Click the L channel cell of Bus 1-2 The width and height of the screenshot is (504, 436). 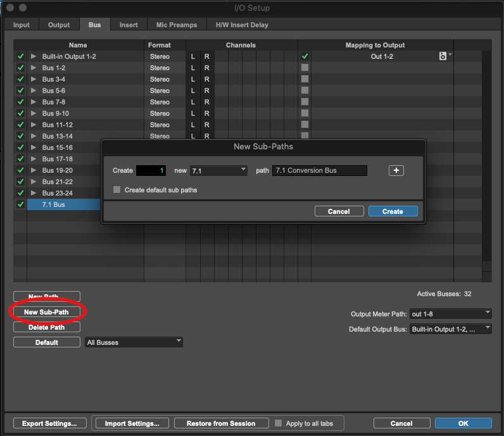click(193, 68)
